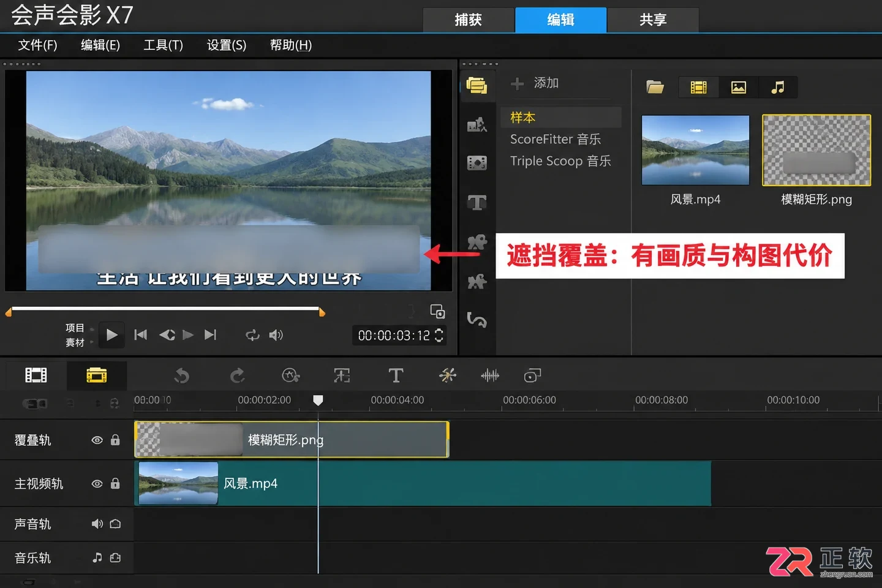Select the ScoreFitter 音乐 folder

coord(556,139)
